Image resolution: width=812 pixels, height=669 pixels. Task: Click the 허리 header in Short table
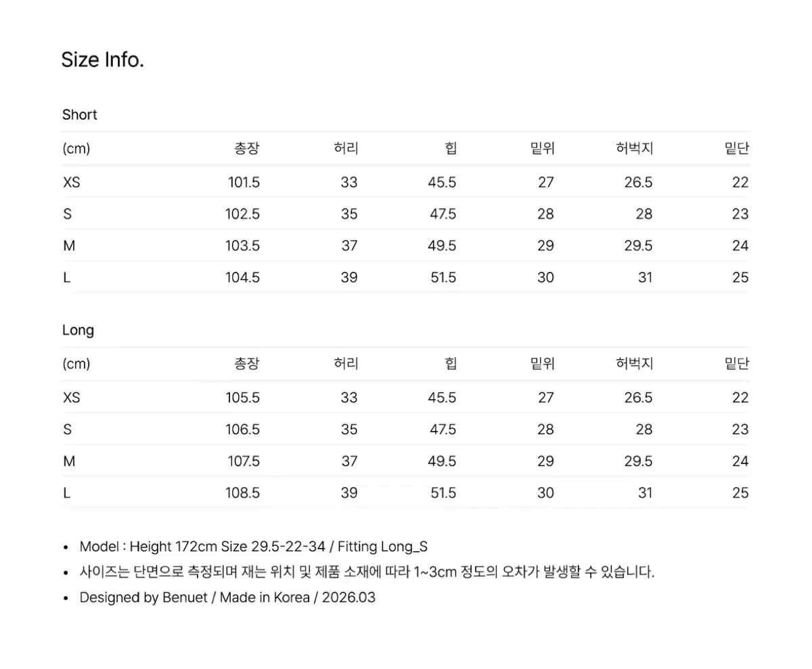pos(346,149)
